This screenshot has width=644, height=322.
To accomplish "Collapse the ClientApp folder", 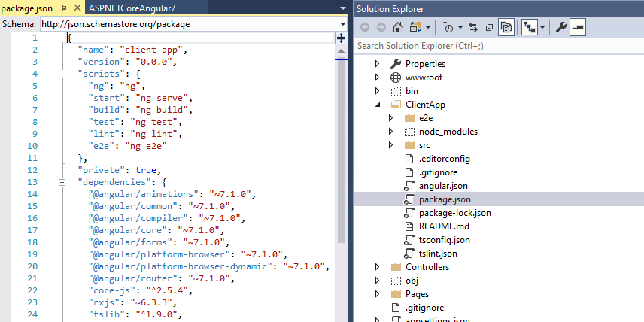I will pyautogui.click(x=378, y=105).
